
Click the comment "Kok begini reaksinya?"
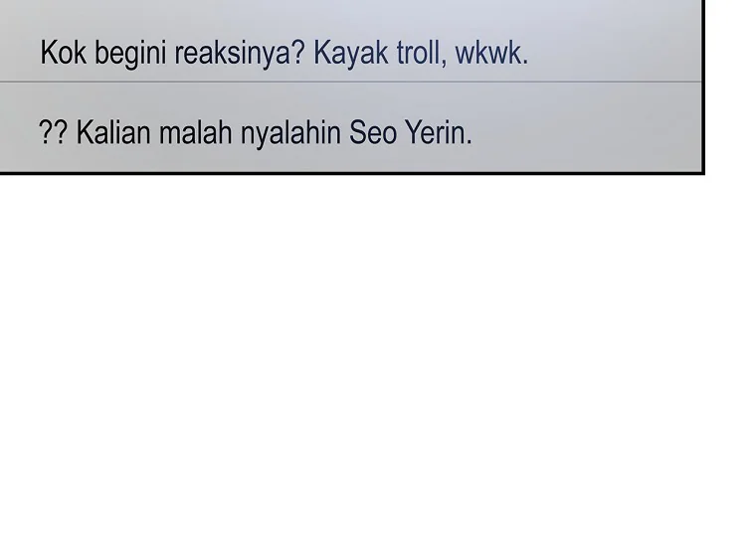pyautogui.click(x=171, y=53)
